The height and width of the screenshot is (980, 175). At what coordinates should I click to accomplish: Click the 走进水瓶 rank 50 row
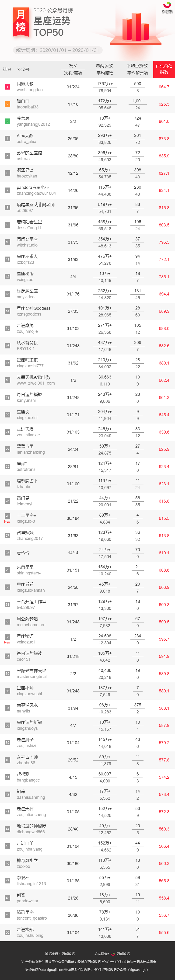tap(87, 932)
